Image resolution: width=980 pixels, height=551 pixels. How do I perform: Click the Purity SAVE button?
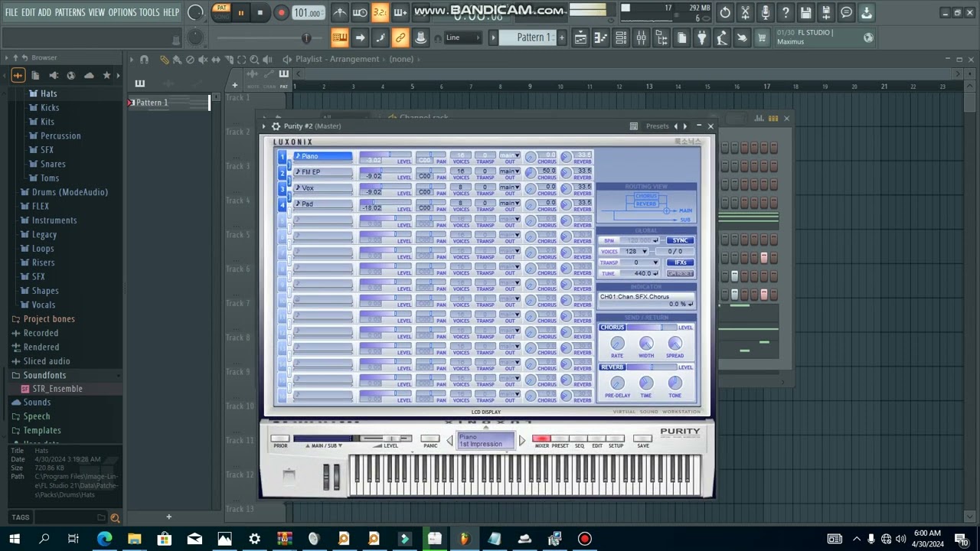pyautogui.click(x=643, y=439)
